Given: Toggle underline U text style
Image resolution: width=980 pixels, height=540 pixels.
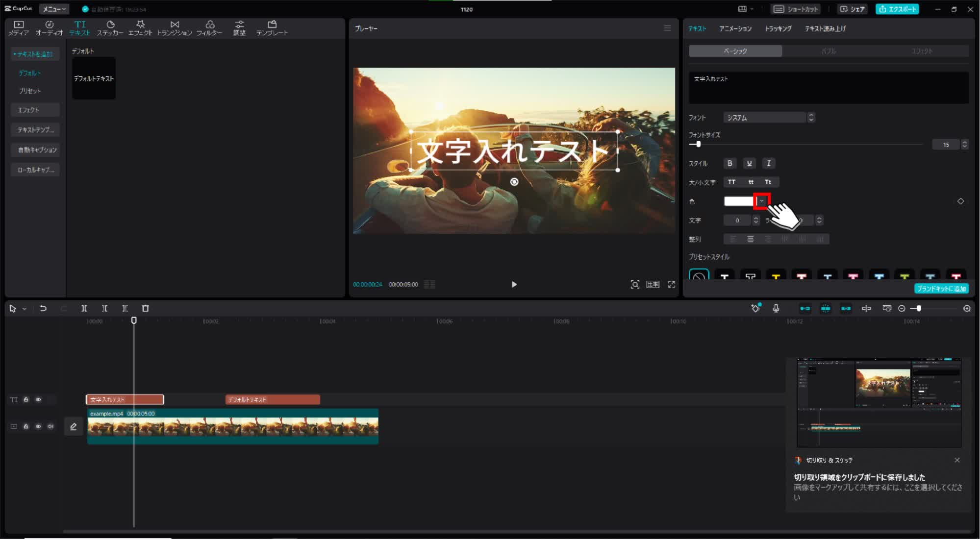Looking at the screenshot, I should click(749, 163).
